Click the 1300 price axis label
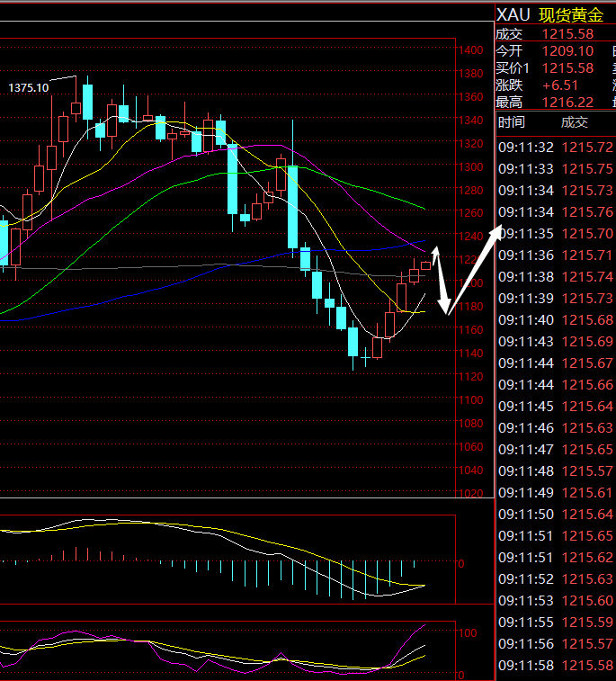The width and height of the screenshot is (616, 681). coord(471,166)
